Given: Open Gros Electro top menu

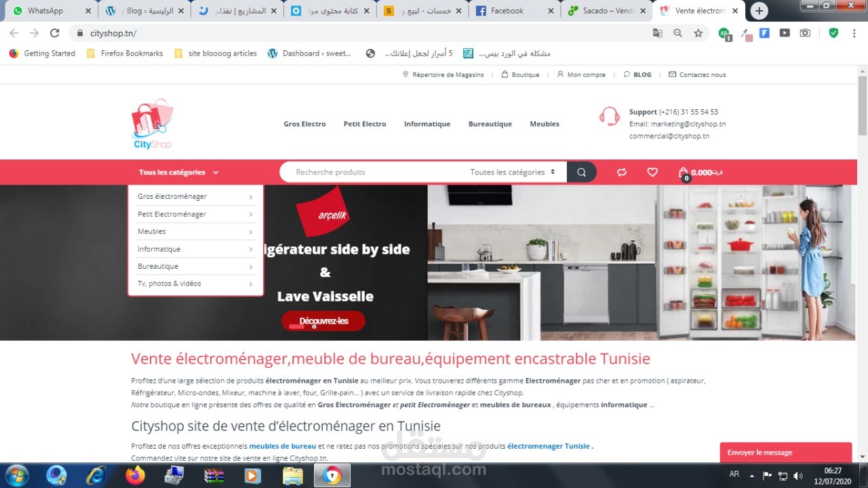Looking at the screenshot, I should point(304,124).
